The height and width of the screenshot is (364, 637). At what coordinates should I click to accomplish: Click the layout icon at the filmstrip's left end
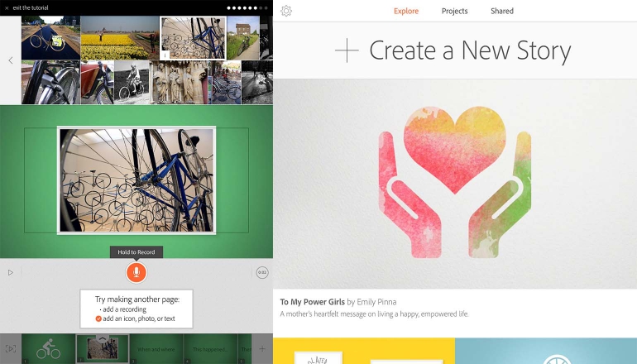click(x=11, y=348)
